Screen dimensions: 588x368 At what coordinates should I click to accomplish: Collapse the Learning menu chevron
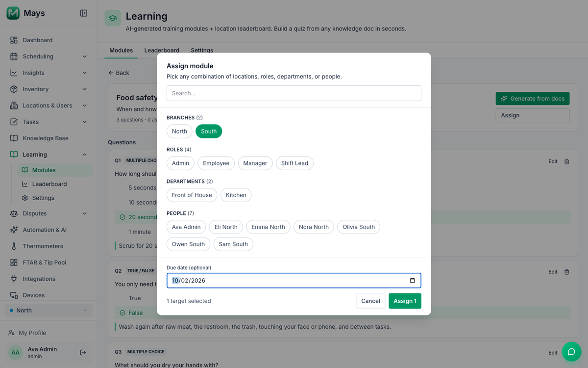pyautogui.click(x=84, y=155)
